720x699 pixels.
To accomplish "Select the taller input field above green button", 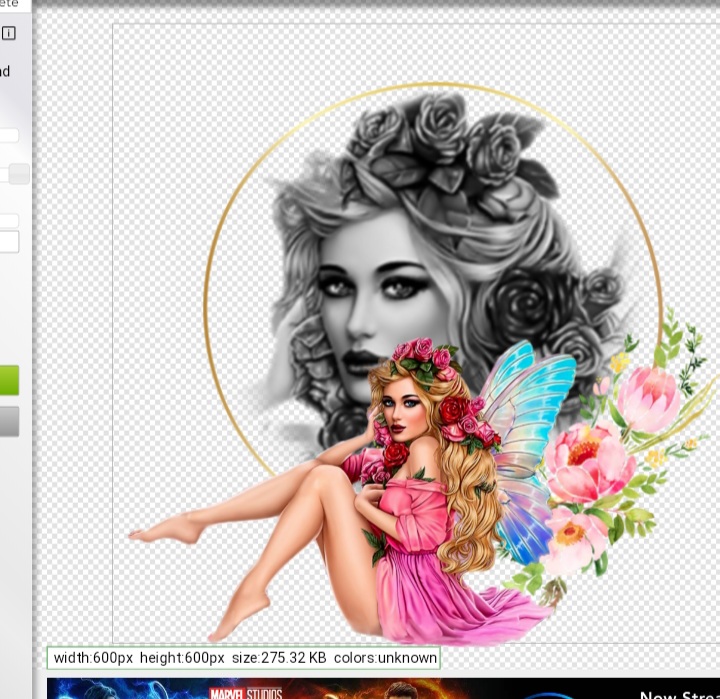I will (8, 242).
